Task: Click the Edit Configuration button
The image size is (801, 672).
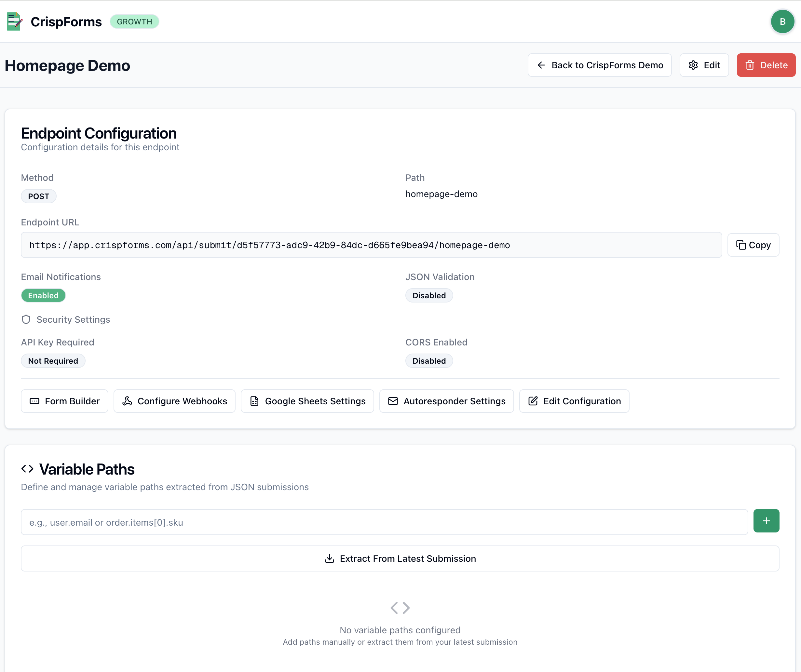Action: 574,401
